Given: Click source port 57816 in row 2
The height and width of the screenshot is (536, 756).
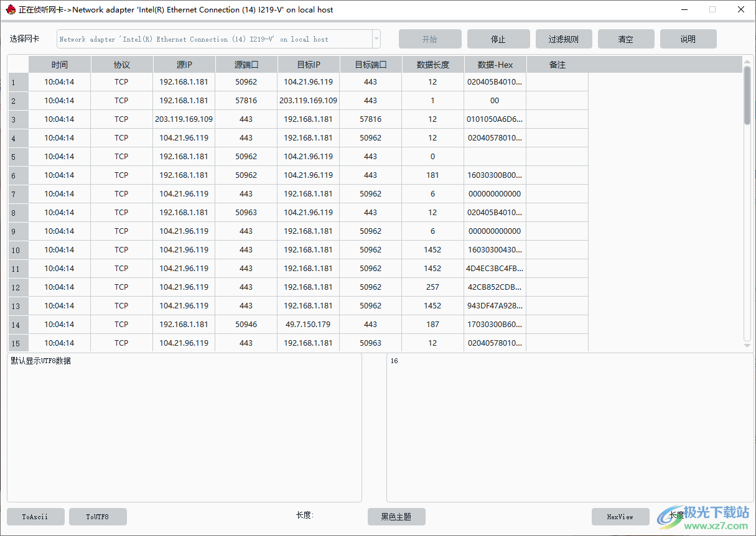Looking at the screenshot, I should point(246,101).
